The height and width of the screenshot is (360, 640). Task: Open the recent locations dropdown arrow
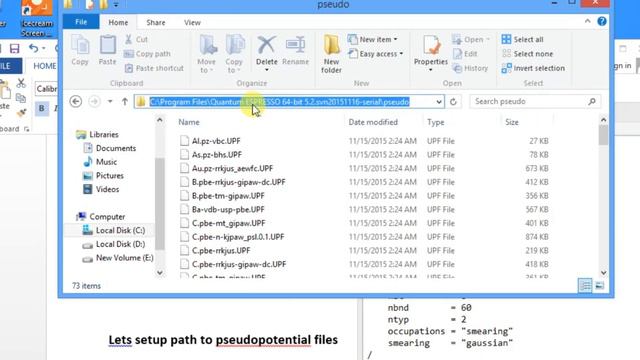tap(110, 101)
